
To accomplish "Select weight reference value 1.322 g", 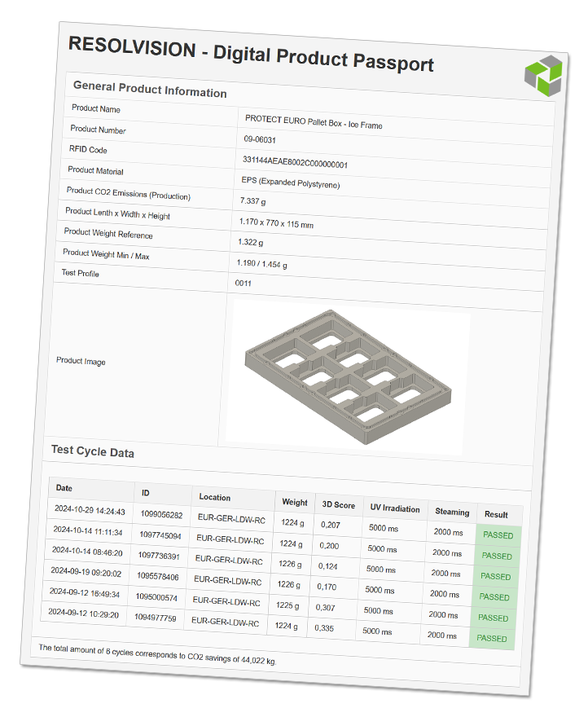I will coord(251,242).
